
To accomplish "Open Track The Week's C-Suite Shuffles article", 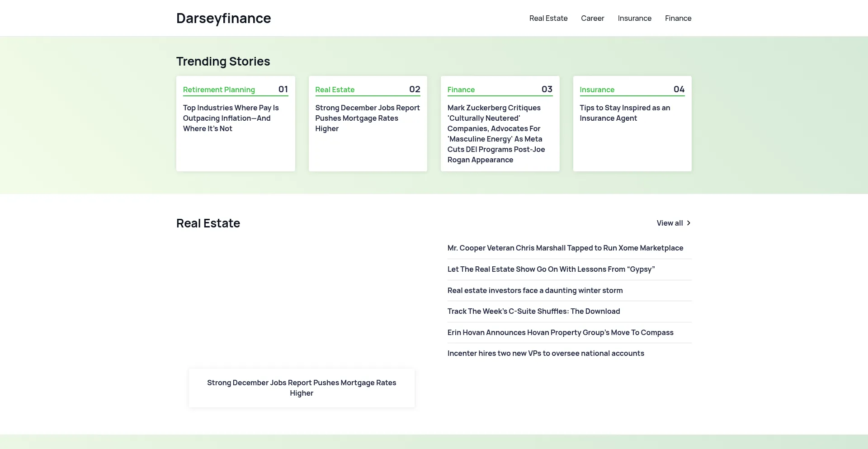I will (533, 311).
